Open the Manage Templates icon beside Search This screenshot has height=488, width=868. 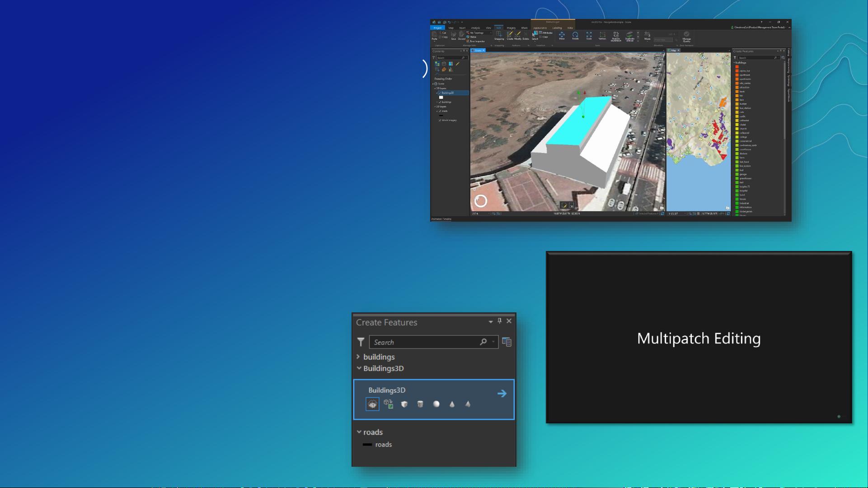pyautogui.click(x=507, y=342)
